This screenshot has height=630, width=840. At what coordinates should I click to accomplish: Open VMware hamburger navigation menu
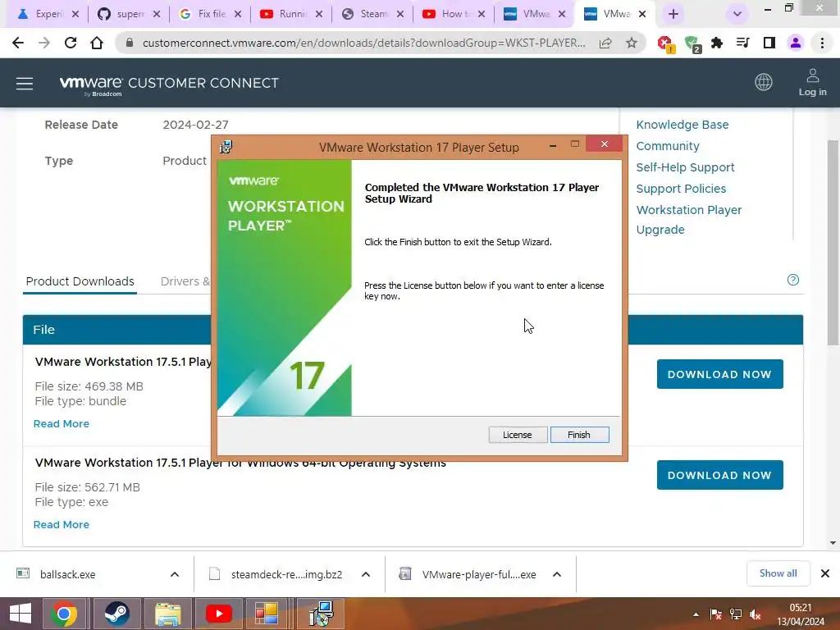tap(25, 84)
